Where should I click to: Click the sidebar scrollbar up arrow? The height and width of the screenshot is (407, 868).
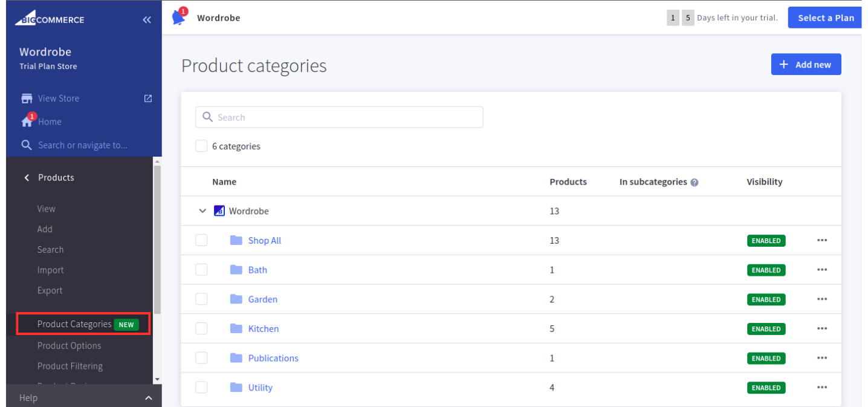(x=157, y=161)
